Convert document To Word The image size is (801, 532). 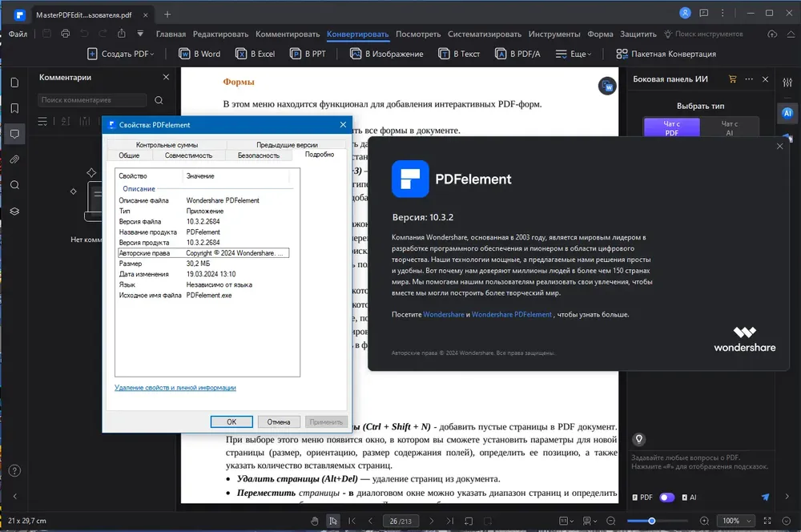click(199, 54)
